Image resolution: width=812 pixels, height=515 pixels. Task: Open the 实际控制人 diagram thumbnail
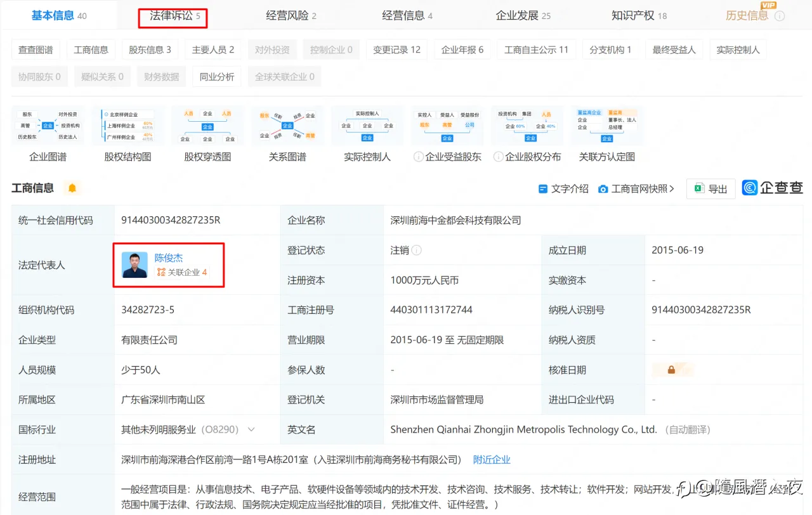click(367, 126)
